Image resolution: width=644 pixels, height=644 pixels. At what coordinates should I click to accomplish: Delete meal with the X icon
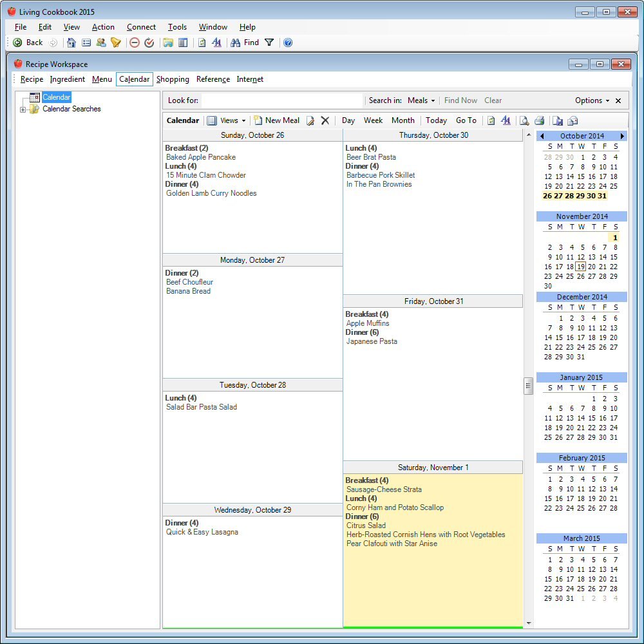(x=325, y=120)
